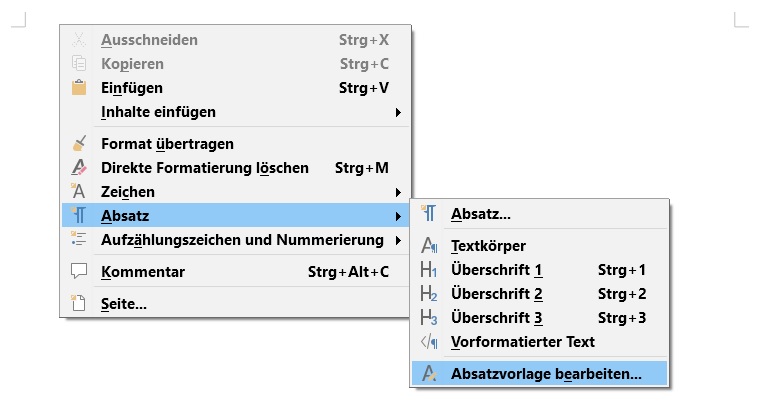773x411 pixels.
Task: Expand the Aufzählungszeichen und Nummerierung arrow
Action: click(398, 240)
